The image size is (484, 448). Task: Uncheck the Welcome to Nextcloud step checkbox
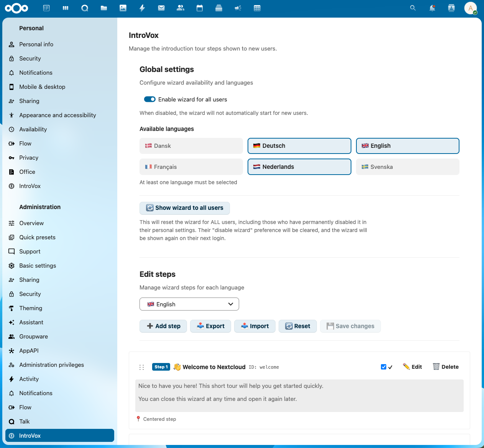(x=383, y=366)
